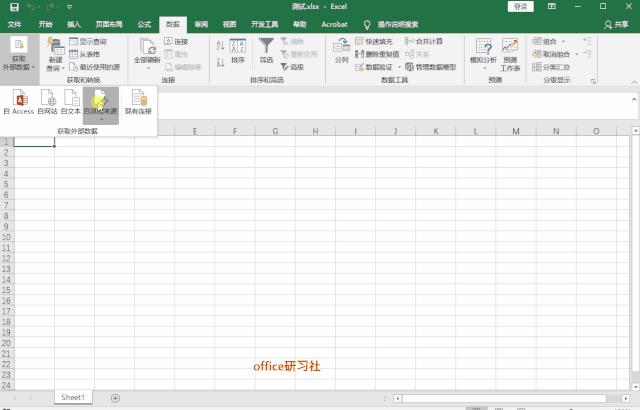Click 显示查询 (show queries)

[88, 42]
